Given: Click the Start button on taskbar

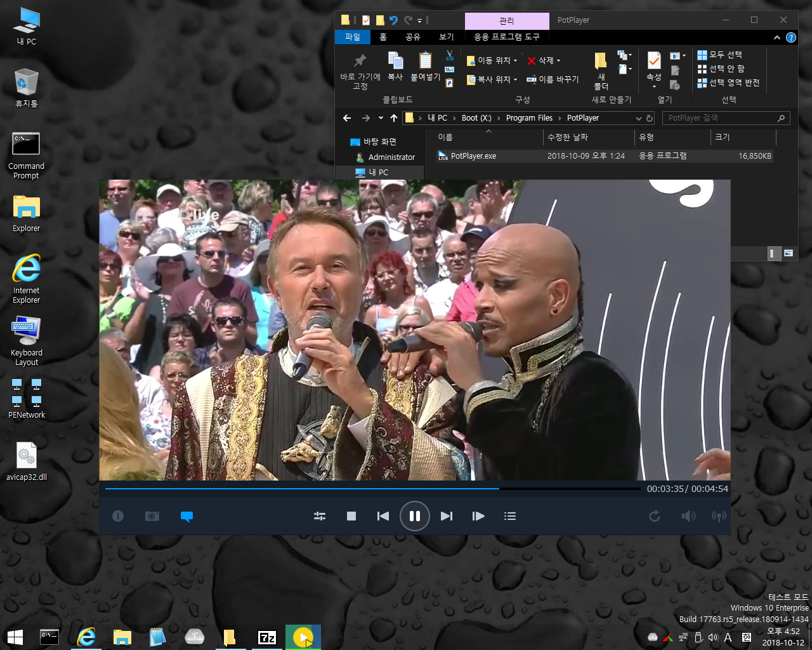Looking at the screenshot, I should tap(15, 637).
